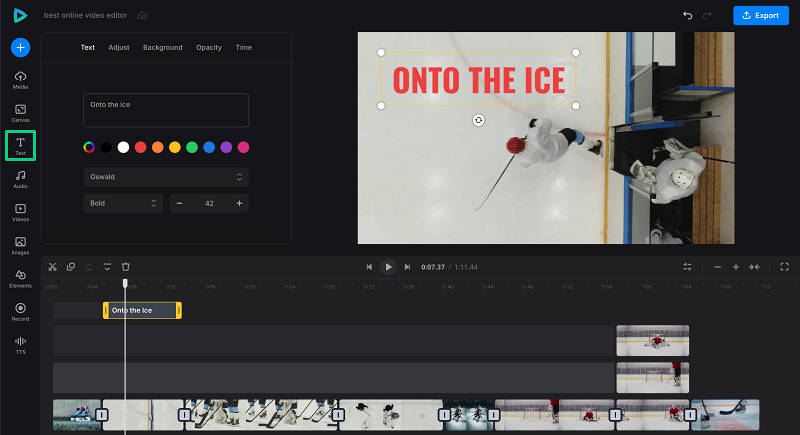Switch to the Adjust tab
Viewport: 800px width, 435px height.
(119, 47)
